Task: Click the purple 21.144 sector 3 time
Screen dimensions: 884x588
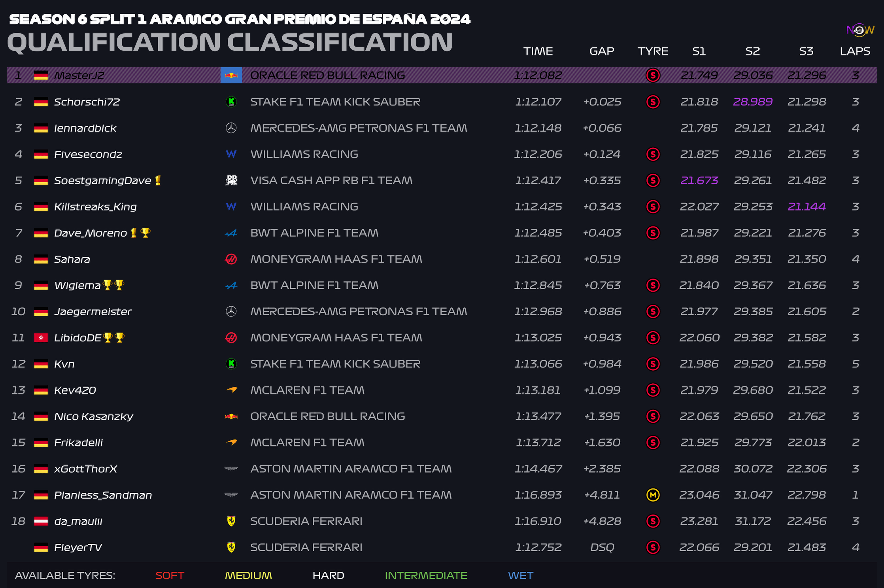Action: coord(807,207)
